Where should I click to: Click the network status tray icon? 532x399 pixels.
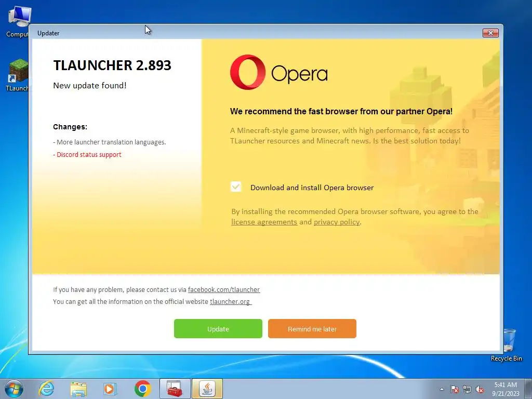point(467,389)
